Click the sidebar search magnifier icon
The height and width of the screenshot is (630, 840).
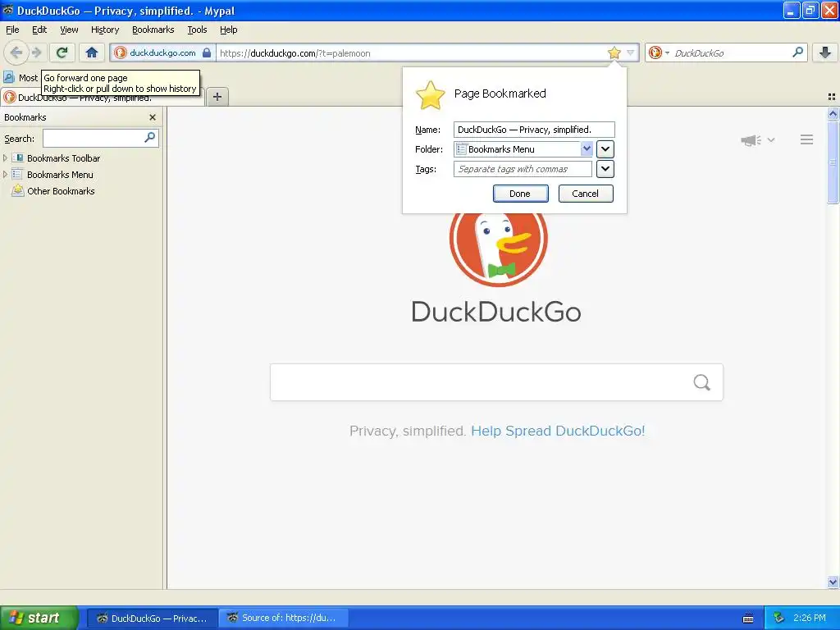point(150,138)
